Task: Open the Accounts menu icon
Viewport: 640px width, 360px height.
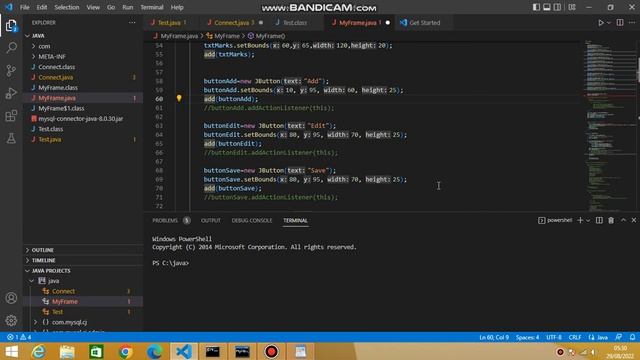Action: click(11, 298)
